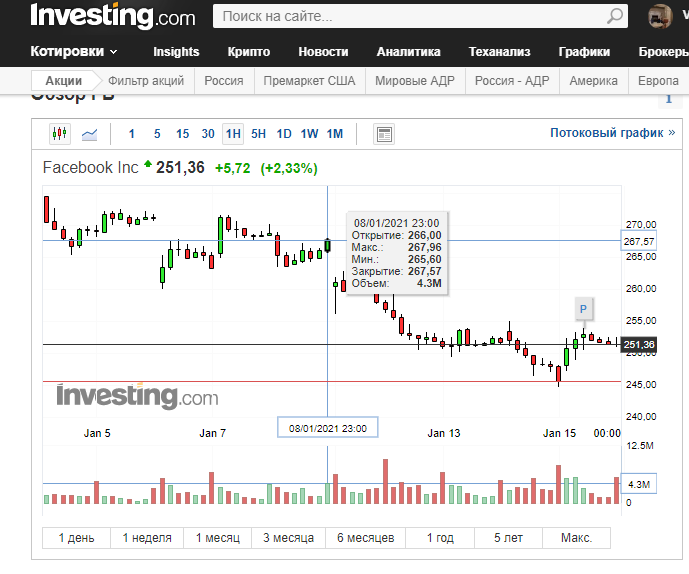The width and height of the screenshot is (689, 574).
Task: Open the Графики menu
Action: pyautogui.click(x=584, y=51)
